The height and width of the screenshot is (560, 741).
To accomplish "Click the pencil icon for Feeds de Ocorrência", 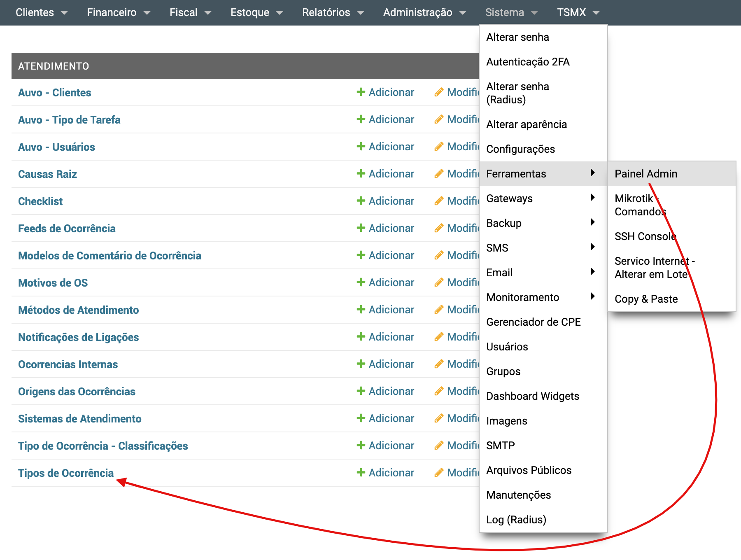I will click(x=439, y=228).
